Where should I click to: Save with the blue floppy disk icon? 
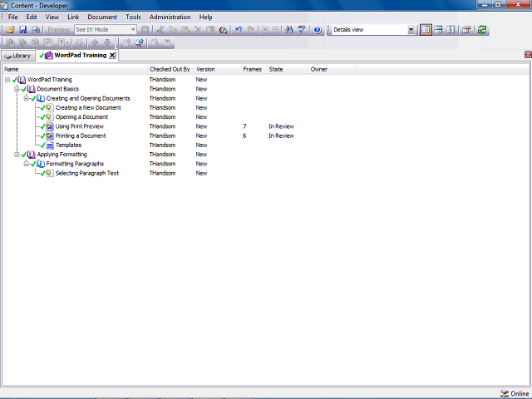point(22,30)
